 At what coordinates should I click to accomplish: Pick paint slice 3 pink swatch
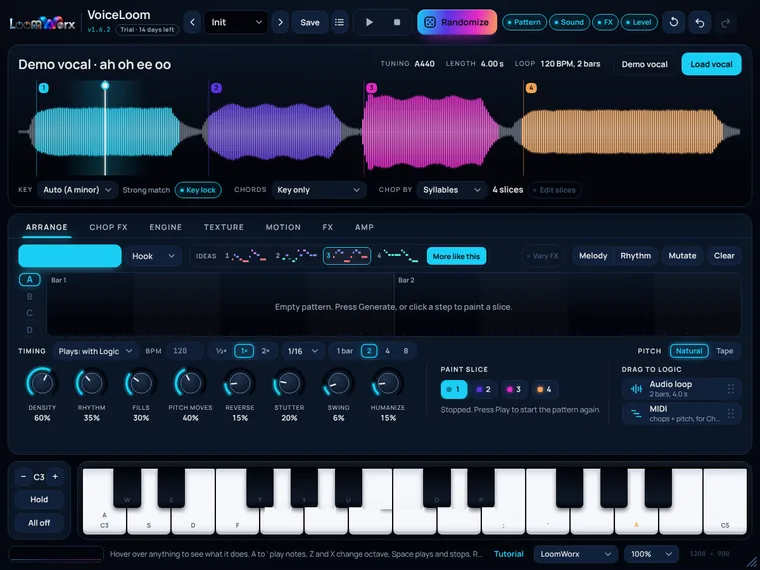514,389
